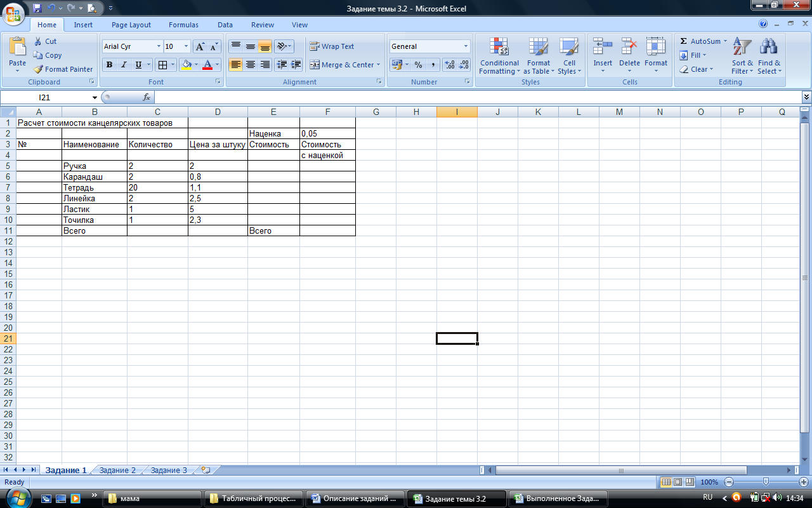The width and height of the screenshot is (812, 508).
Task: Set Top Align vertical alignment
Action: (x=235, y=46)
